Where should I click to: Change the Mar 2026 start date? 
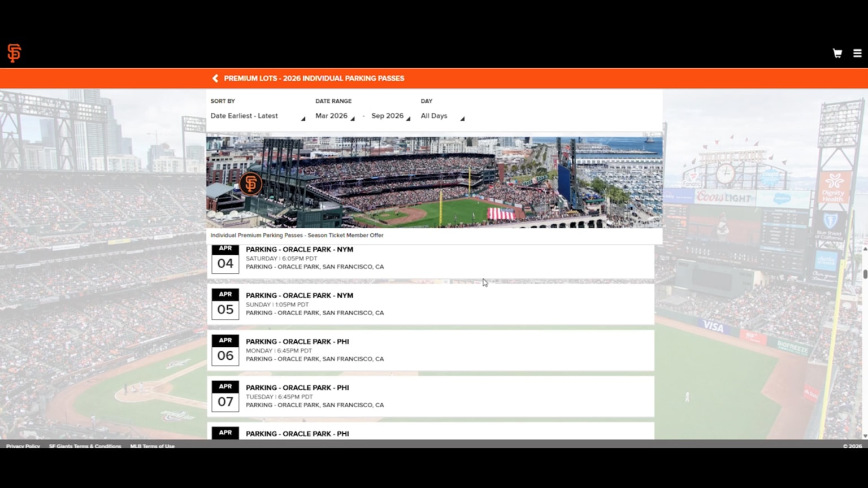coord(335,116)
